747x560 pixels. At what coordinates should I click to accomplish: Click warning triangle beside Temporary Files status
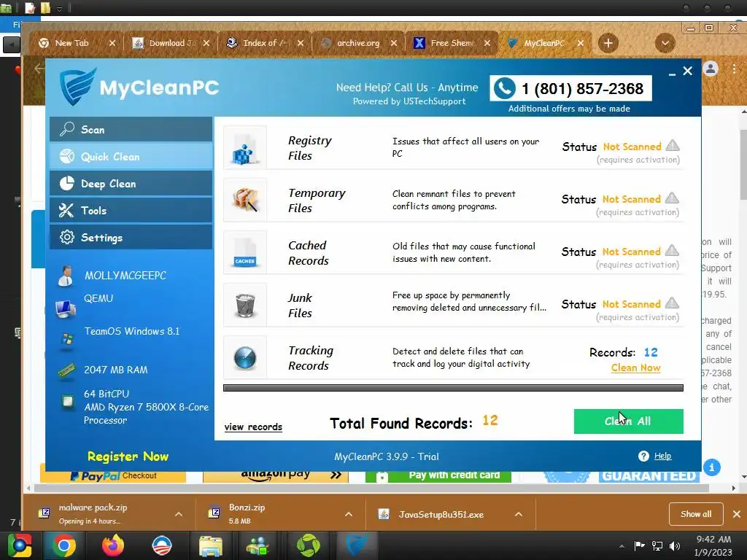[672, 198]
